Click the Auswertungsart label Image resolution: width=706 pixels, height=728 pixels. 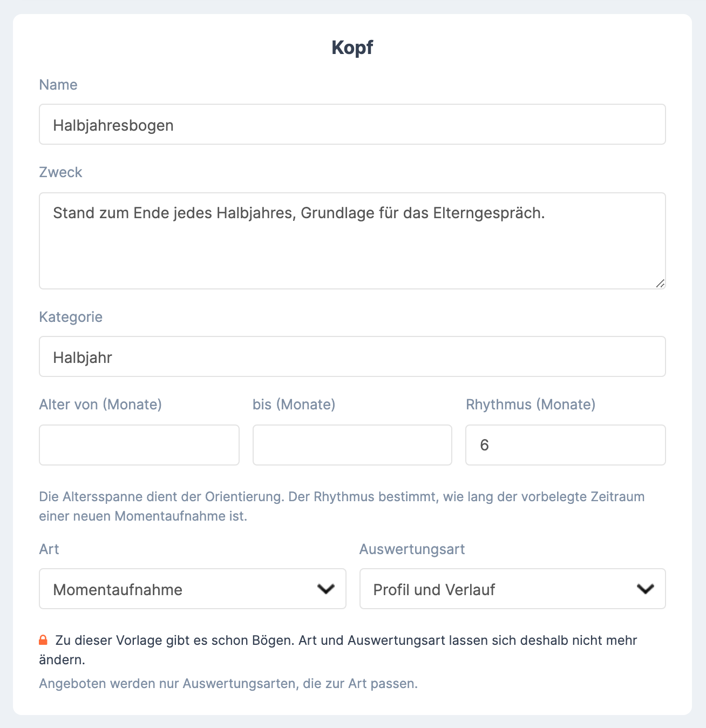(412, 549)
